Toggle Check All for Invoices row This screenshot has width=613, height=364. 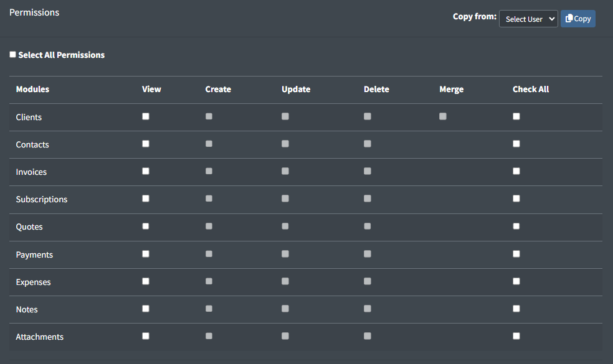pyautogui.click(x=516, y=171)
